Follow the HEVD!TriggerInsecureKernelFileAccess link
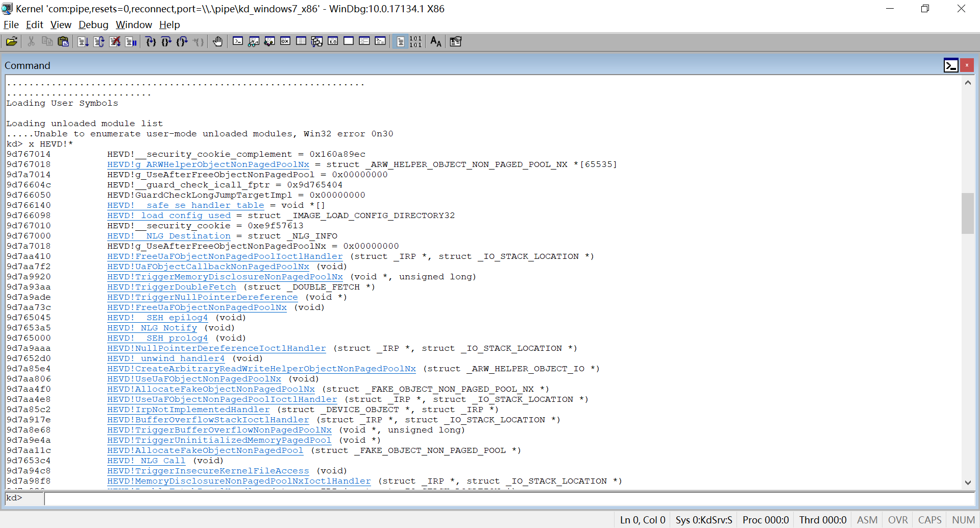This screenshot has width=980, height=528. [x=208, y=471]
